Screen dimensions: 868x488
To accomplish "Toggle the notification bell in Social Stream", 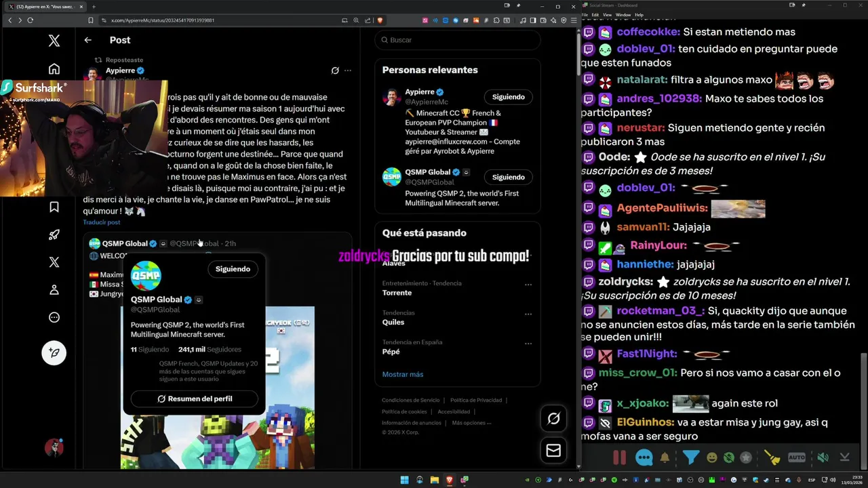I will [x=665, y=457].
